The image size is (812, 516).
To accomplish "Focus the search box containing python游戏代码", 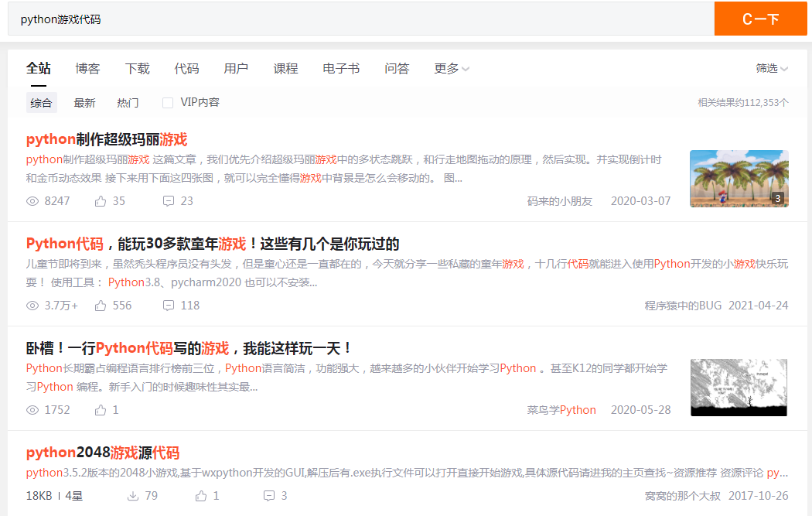I will pos(361,19).
